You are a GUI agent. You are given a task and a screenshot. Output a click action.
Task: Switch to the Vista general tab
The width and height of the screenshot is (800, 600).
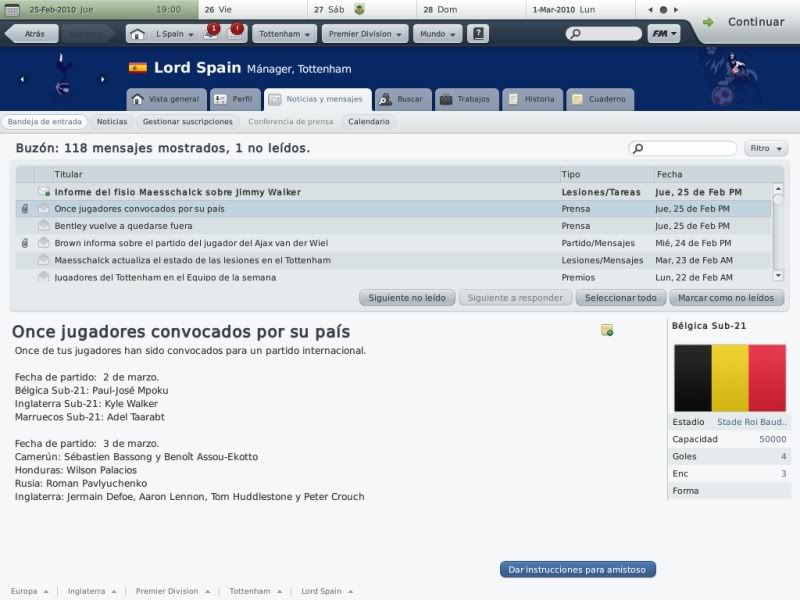(x=166, y=99)
